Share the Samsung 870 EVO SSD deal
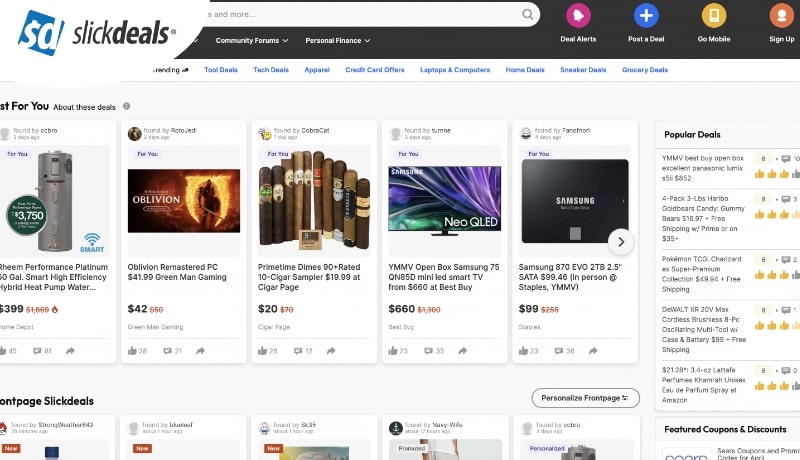Viewport: 800px width, 460px height. [593, 351]
